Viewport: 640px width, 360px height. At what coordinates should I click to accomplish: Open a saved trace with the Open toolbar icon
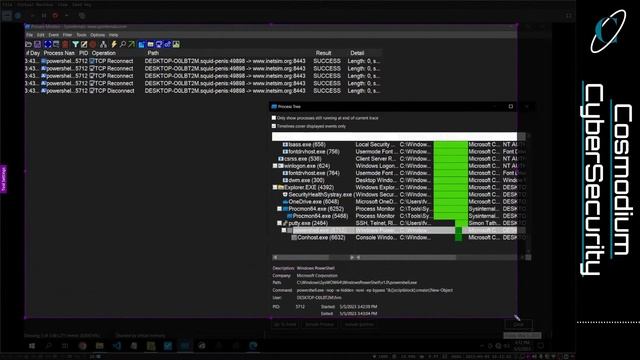click(x=29, y=44)
